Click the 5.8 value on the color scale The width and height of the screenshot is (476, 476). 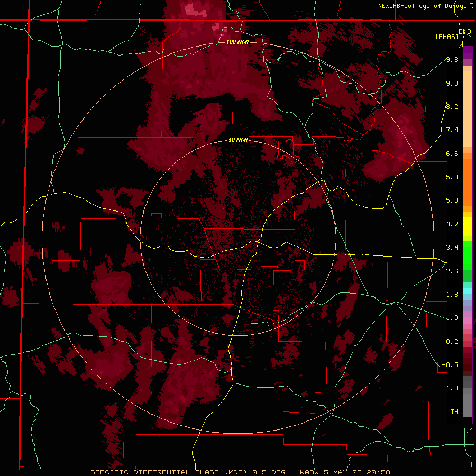(x=452, y=177)
